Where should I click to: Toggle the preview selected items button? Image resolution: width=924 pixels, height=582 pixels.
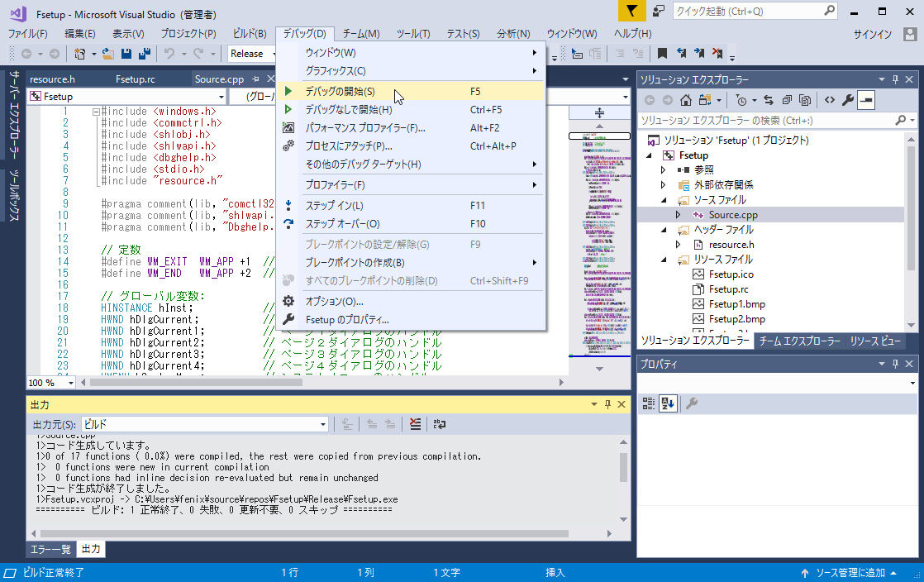866,100
